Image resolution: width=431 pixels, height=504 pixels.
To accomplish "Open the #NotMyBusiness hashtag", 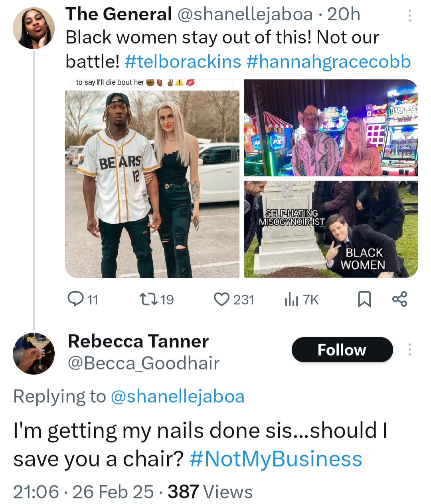I will tap(276, 459).
